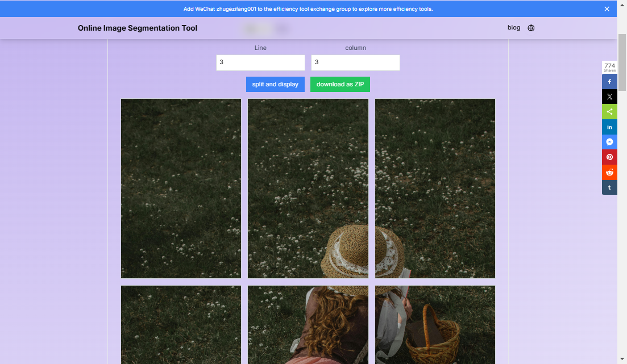Open the blog link
627x364 pixels.
tap(514, 28)
